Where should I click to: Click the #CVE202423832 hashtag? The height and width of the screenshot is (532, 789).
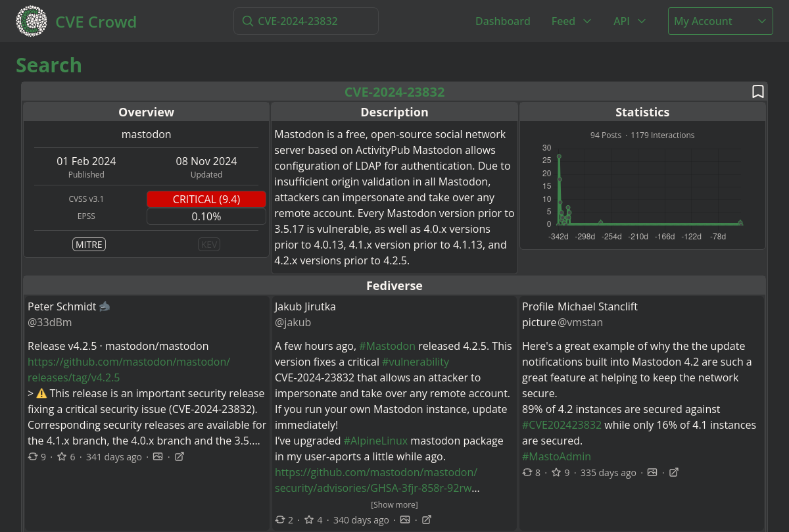click(562, 425)
